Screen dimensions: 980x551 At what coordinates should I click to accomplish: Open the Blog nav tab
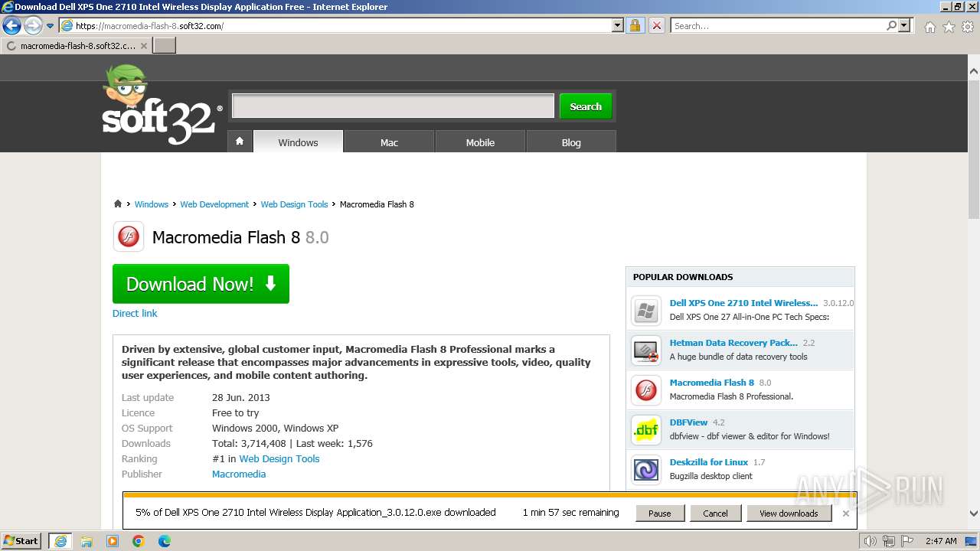click(x=571, y=142)
